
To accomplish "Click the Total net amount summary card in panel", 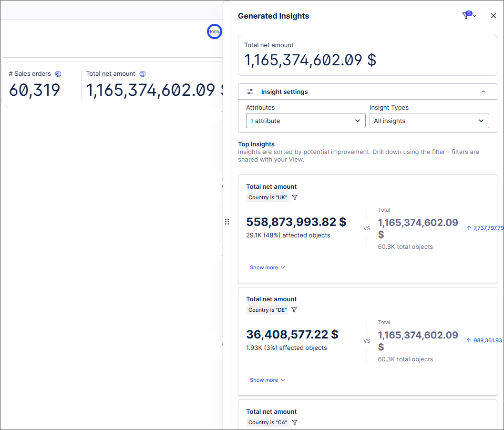I will point(368,55).
